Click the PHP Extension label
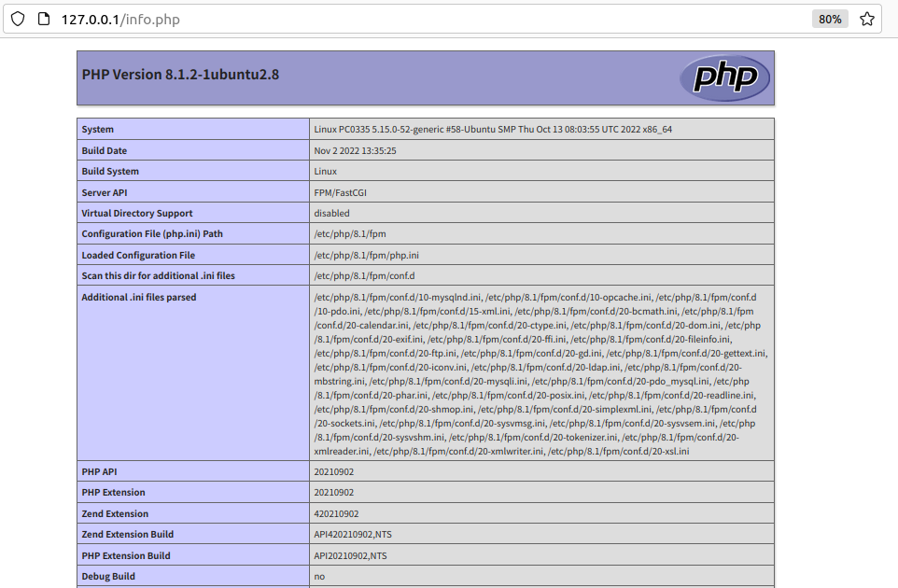This screenshot has height=588, width=898. [x=113, y=493]
